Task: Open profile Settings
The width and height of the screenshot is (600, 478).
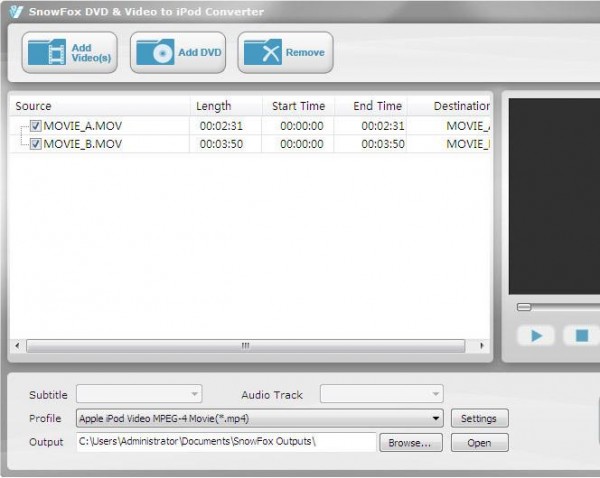Action: pos(480,418)
